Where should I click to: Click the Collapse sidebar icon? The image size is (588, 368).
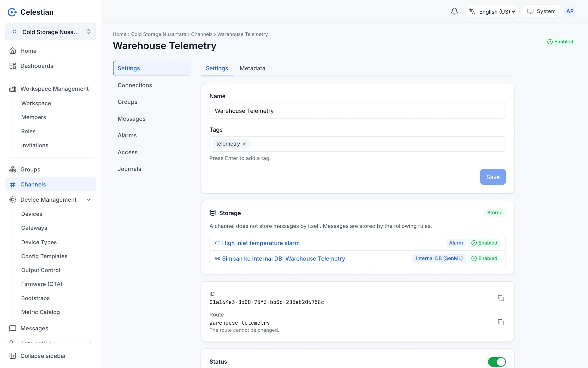13,356
